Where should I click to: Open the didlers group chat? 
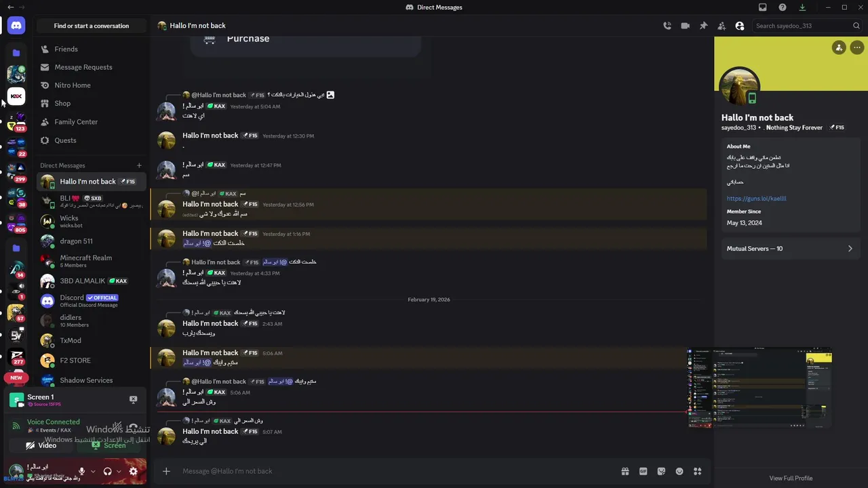(91, 321)
